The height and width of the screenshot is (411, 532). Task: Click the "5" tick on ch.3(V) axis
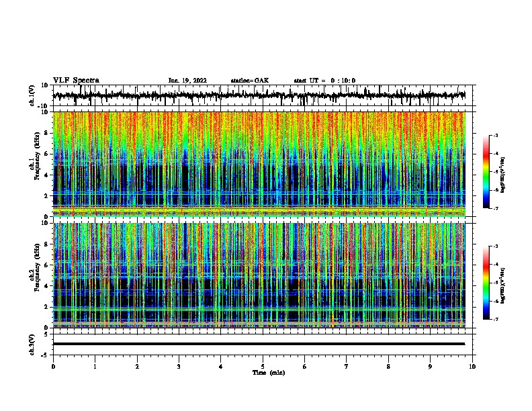[x=47, y=334]
